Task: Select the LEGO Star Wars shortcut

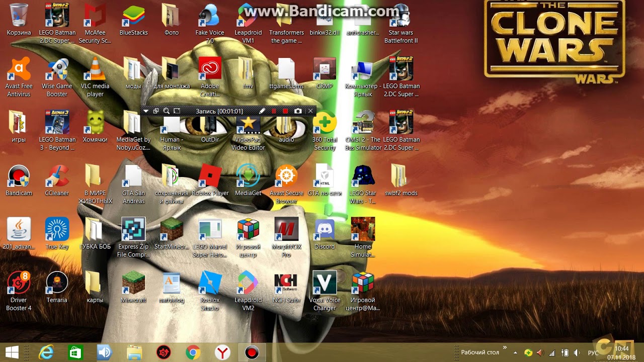Action: (x=363, y=184)
